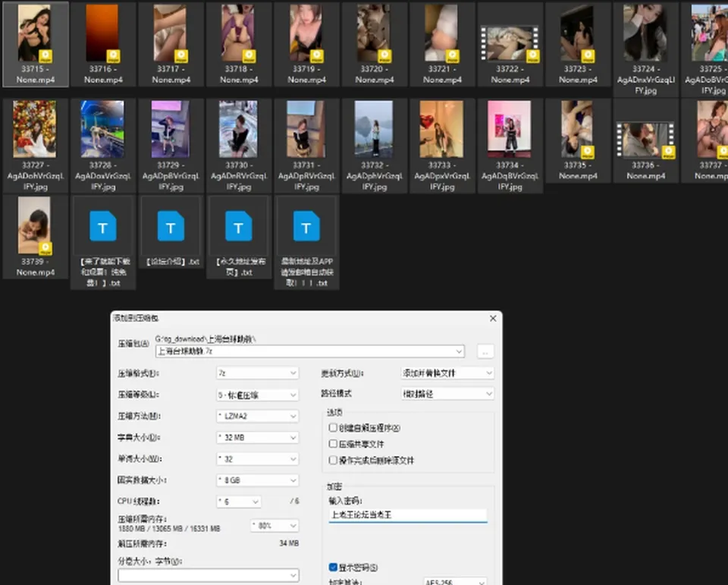This screenshot has width=728, height=585.
Task: Click the browse "..." button for archive path
Action: pos(485,352)
